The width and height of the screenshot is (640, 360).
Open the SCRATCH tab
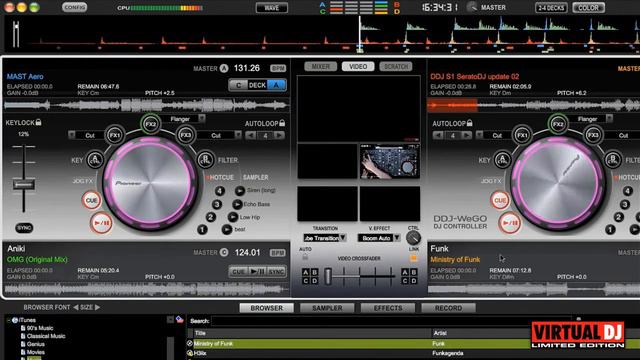click(x=396, y=66)
